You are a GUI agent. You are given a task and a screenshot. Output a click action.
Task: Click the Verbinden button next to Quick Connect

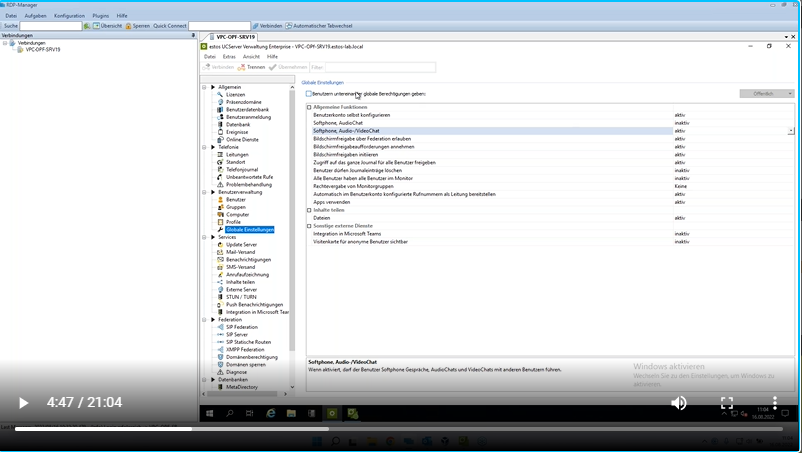267,26
